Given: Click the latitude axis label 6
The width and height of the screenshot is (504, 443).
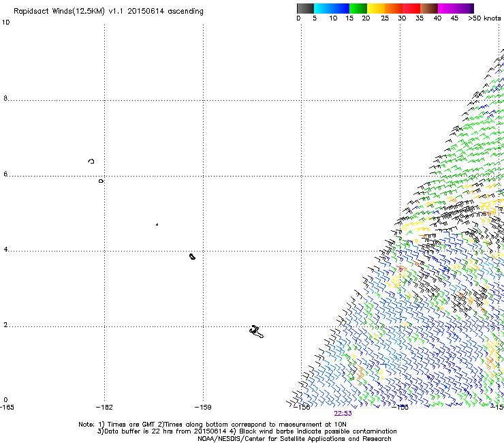Looking at the screenshot, I should click(5, 174).
